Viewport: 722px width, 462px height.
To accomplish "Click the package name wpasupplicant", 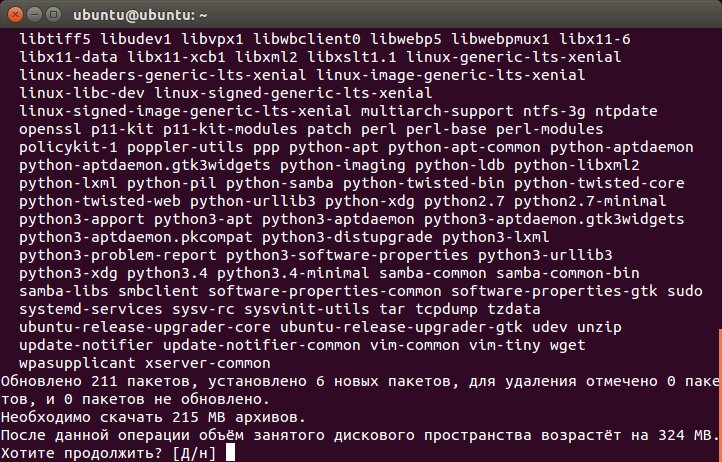I will 77,363.
